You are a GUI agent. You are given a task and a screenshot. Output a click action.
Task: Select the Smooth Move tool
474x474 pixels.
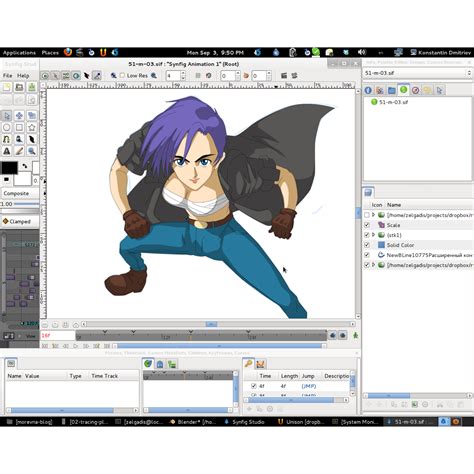tap(19, 116)
